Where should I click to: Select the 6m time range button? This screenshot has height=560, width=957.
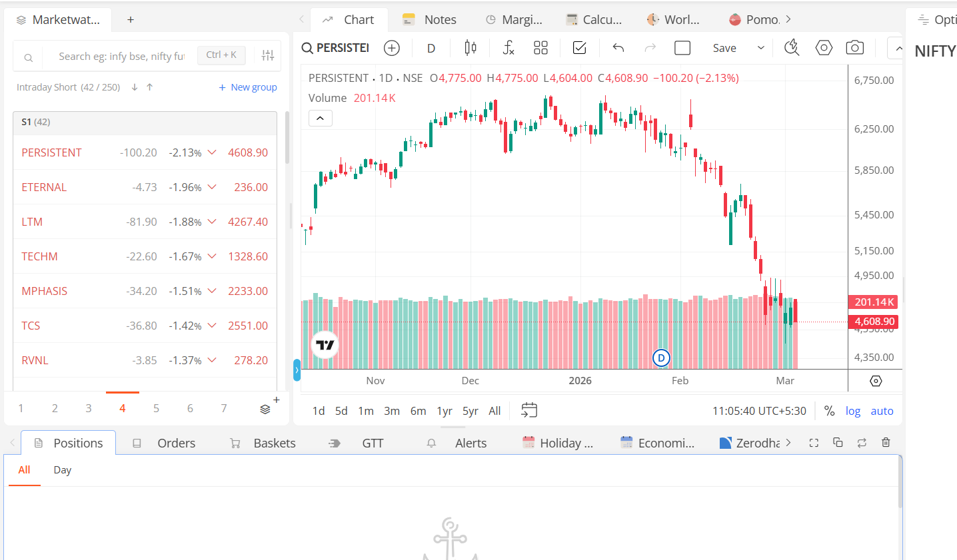[418, 411]
